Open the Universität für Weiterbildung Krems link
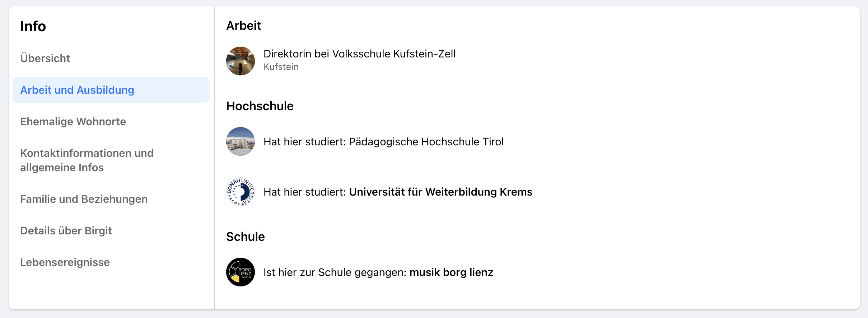The image size is (868, 318). click(441, 192)
